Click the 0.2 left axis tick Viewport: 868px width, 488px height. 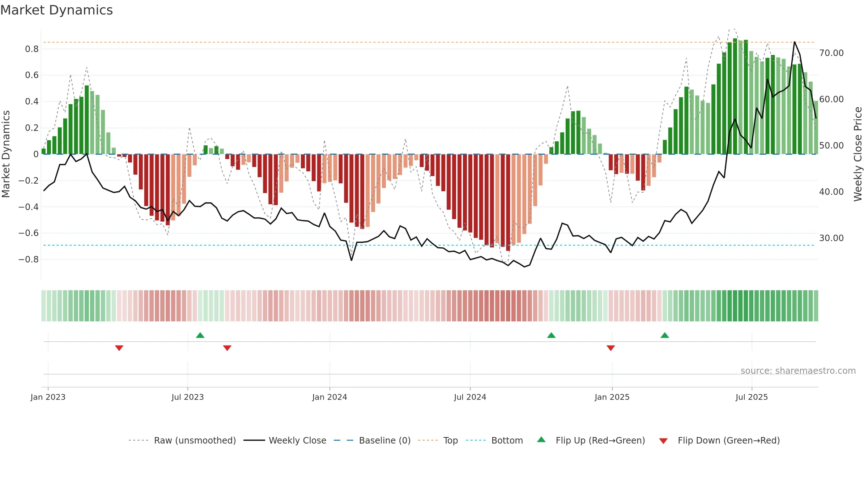point(32,128)
